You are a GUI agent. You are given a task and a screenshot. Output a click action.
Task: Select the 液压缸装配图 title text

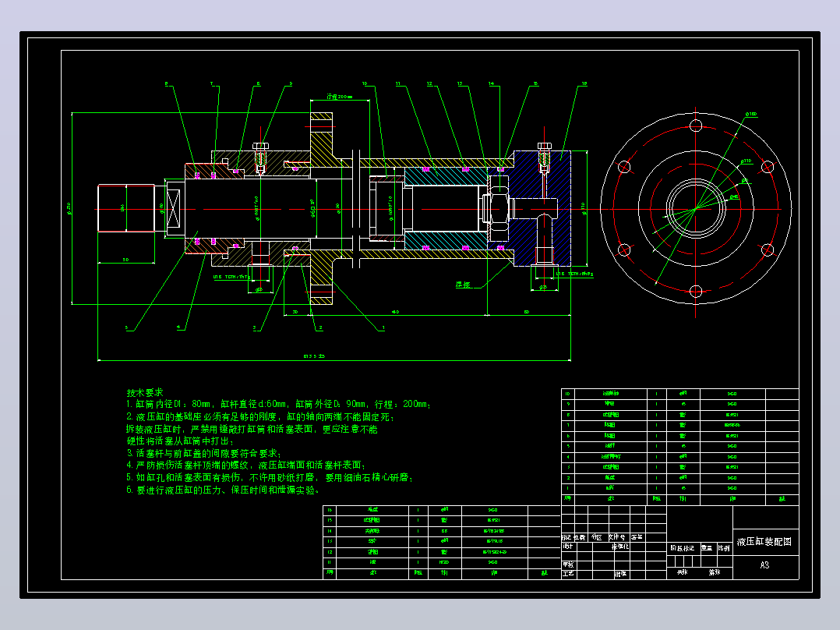coord(764,542)
